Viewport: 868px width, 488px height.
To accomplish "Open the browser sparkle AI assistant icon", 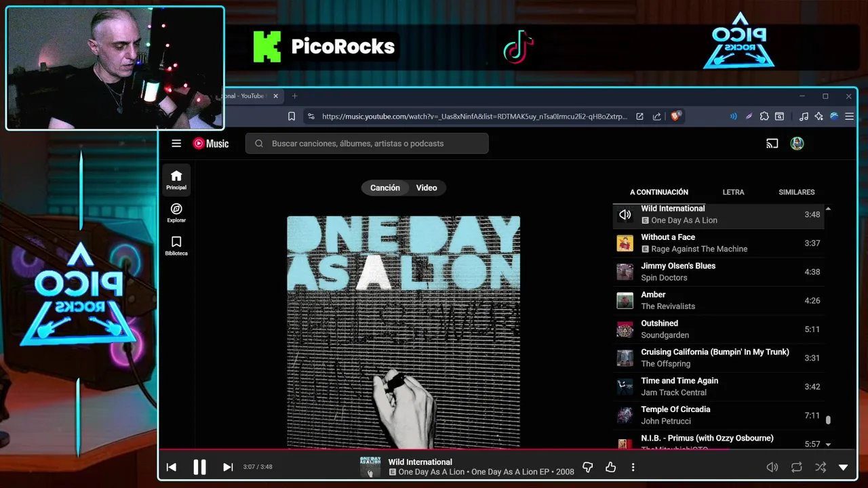I will [x=819, y=117].
